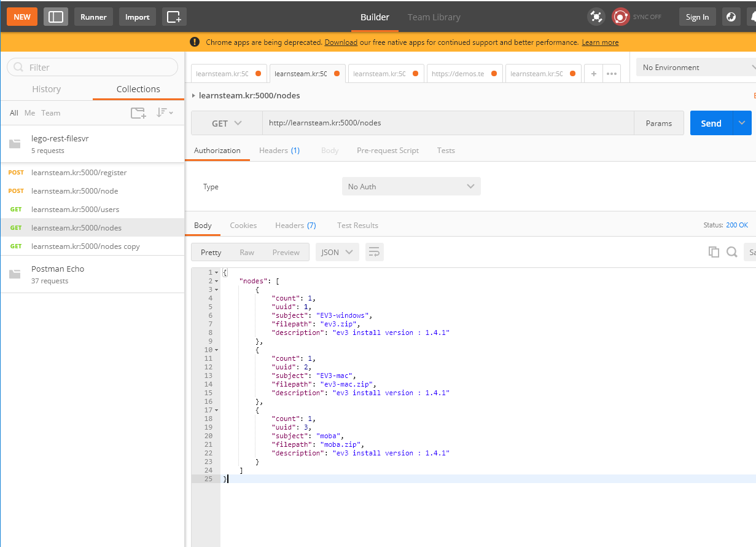The image size is (756, 547).
Task: Open new window icon button
Action: 174,17
